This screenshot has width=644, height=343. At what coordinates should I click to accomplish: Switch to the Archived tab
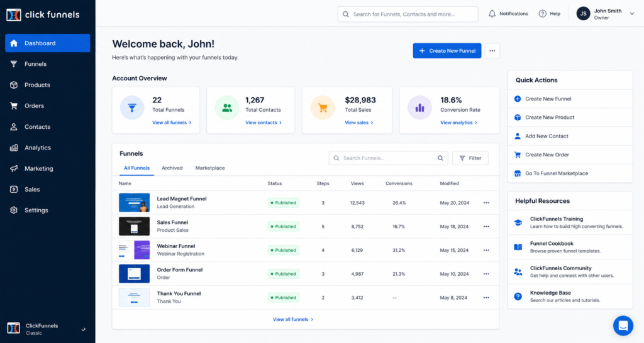coord(172,168)
